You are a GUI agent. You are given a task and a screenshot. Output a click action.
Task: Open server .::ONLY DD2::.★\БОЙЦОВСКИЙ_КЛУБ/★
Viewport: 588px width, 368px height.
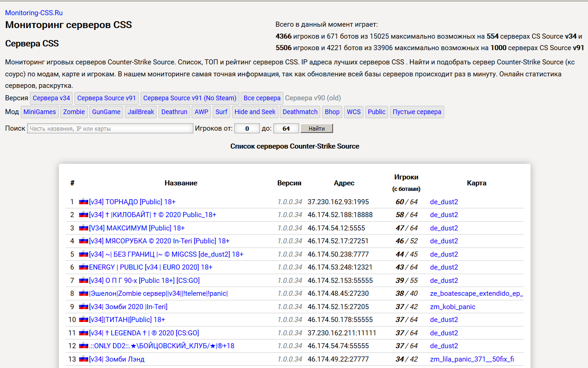[162, 346]
